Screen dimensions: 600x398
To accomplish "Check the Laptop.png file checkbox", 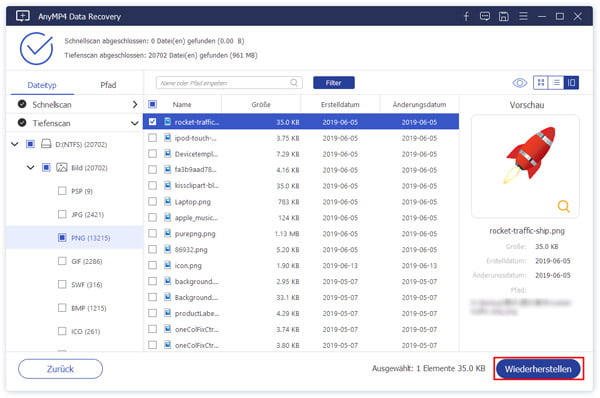I will [152, 201].
